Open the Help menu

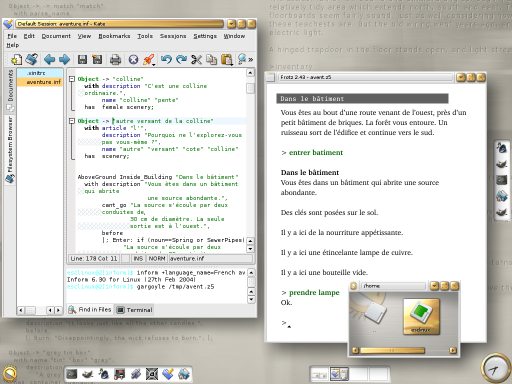click(13, 45)
